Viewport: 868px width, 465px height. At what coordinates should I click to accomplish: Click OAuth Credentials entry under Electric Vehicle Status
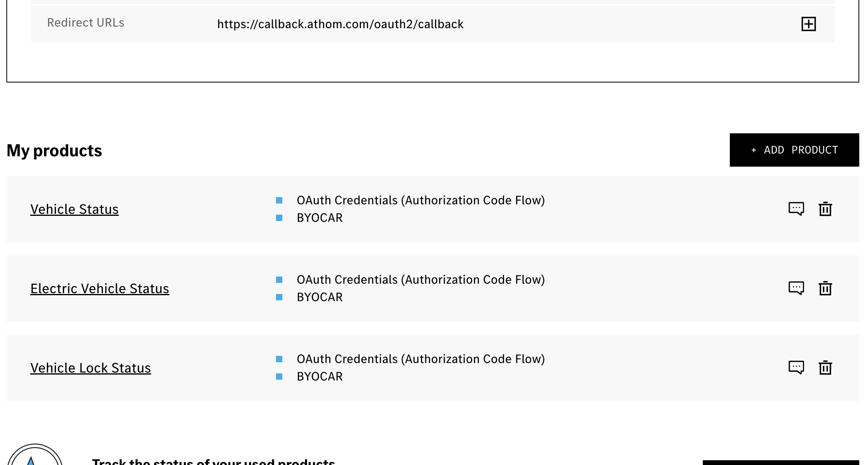pyautogui.click(x=420, y=280)
